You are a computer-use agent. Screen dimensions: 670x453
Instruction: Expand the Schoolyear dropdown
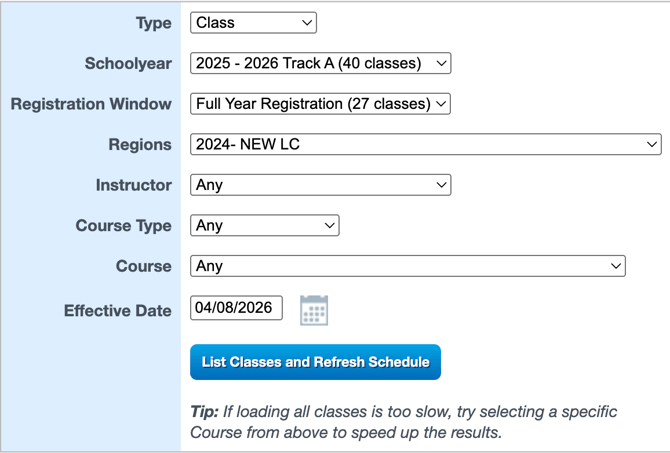tap(320, 63)
